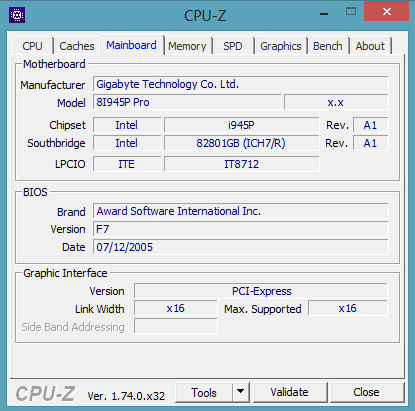Image resolution: width=415 pixels, height=411 pixels.
Task: Click the CPU-Z window title text
Action: [205, 15]
